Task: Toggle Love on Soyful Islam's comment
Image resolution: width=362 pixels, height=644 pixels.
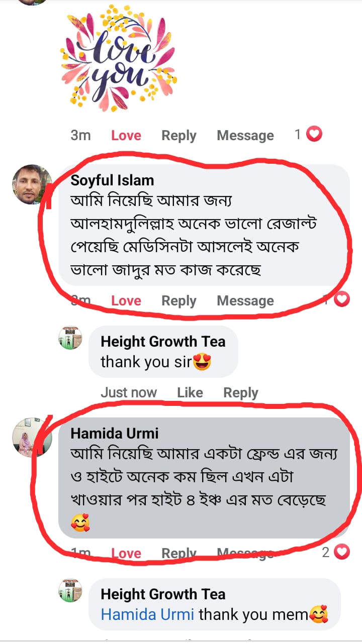Action: (126, 301)
